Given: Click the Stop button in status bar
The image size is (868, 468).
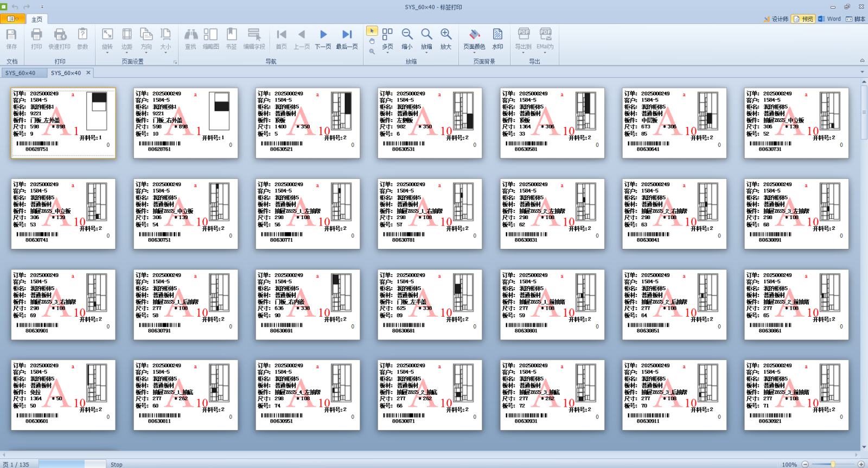Looking at the screenshot, I should tap(116, 465).
